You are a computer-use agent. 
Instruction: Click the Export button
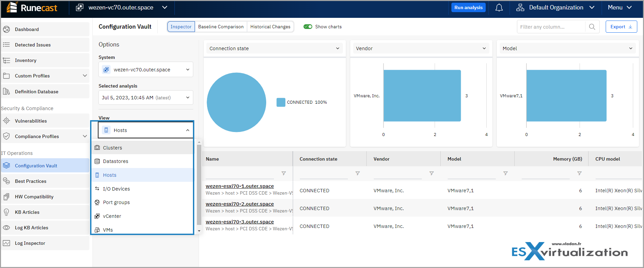621,27
